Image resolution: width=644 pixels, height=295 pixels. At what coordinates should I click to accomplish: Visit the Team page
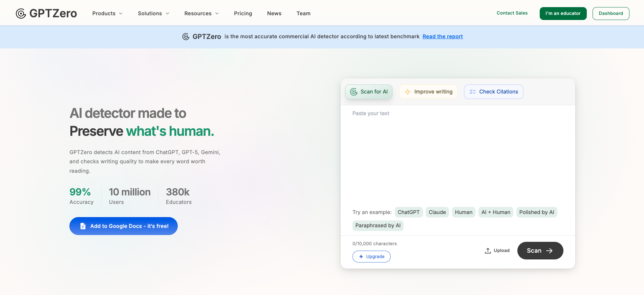[303, 14]
